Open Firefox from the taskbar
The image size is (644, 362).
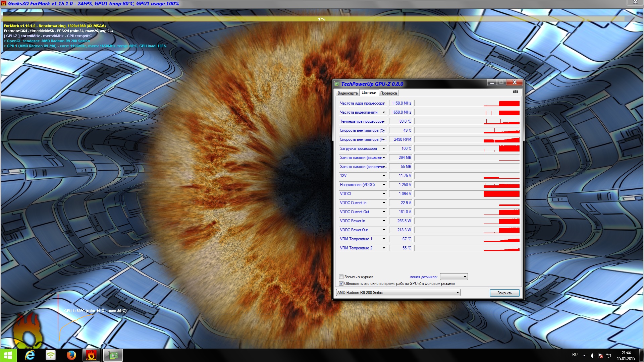click(x=71, y=355)
